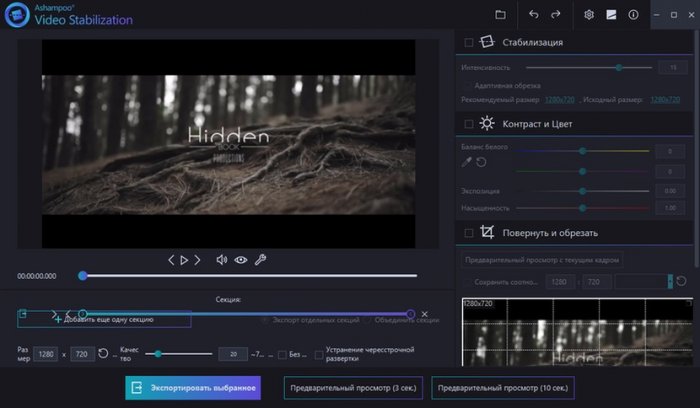Toggle the eye preview icon below the video

(x=241, y=260)
